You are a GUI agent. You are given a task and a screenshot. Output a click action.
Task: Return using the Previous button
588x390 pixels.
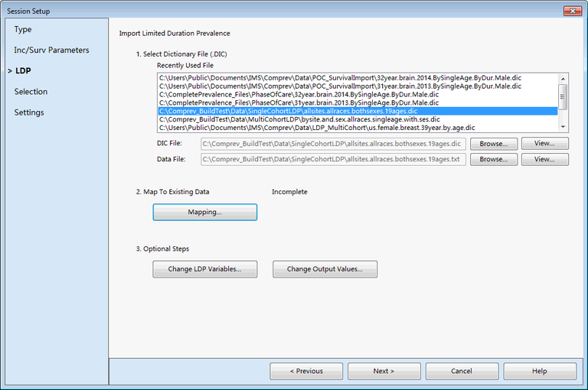pos(306,371)
